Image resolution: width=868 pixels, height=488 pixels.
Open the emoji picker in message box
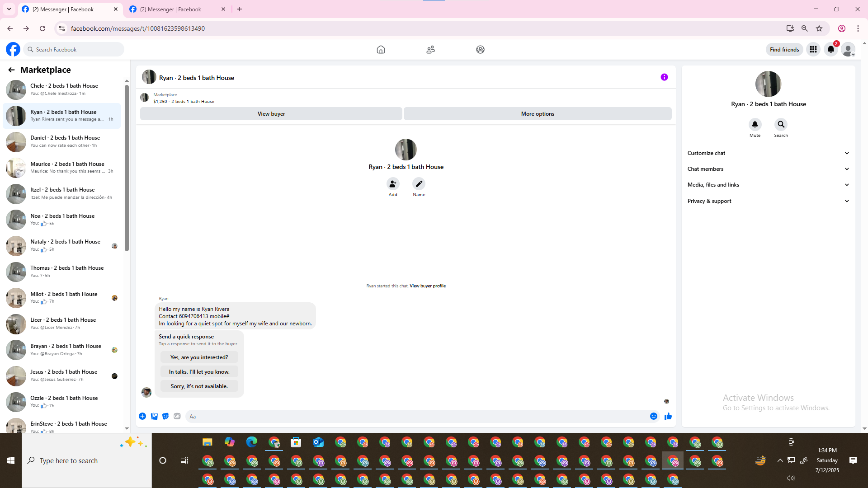tap(653, 416)
